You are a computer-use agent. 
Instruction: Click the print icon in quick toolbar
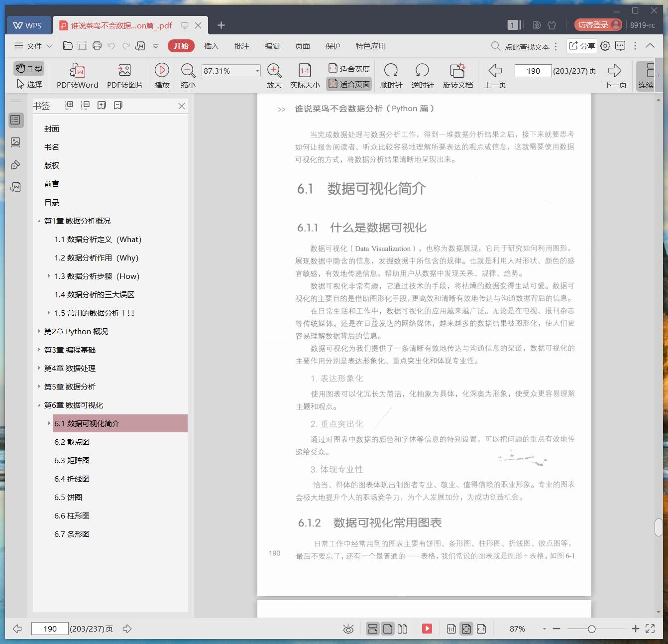pos(97,46)
